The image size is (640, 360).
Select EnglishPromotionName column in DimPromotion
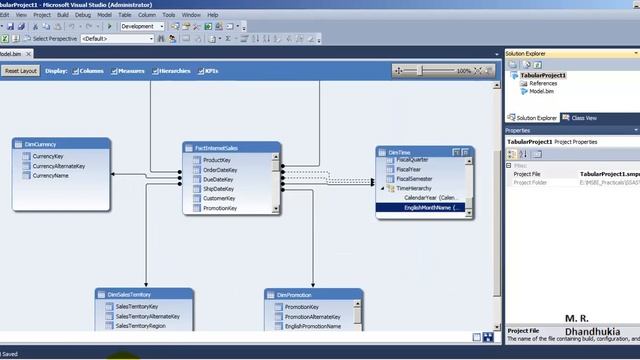313,327
